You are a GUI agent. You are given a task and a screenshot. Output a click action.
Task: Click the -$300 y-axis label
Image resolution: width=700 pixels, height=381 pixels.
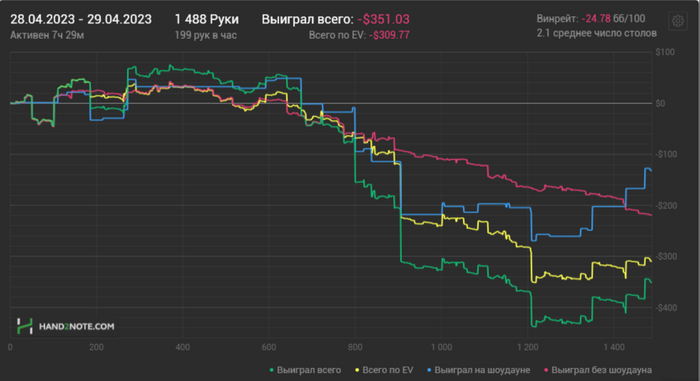[x=666, y=256]
